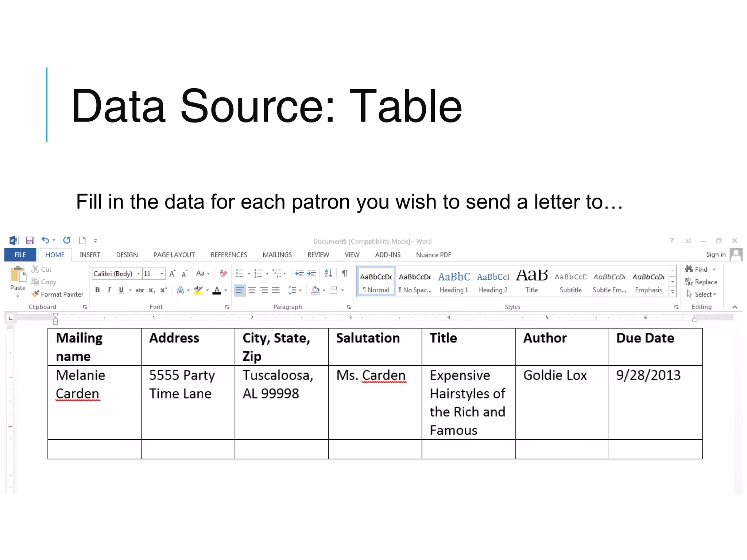
Task: Click the Paste clipboard icon
Action: point(18,275)
